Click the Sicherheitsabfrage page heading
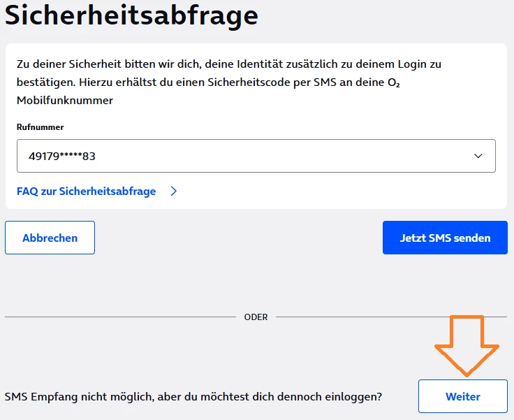 131,15
